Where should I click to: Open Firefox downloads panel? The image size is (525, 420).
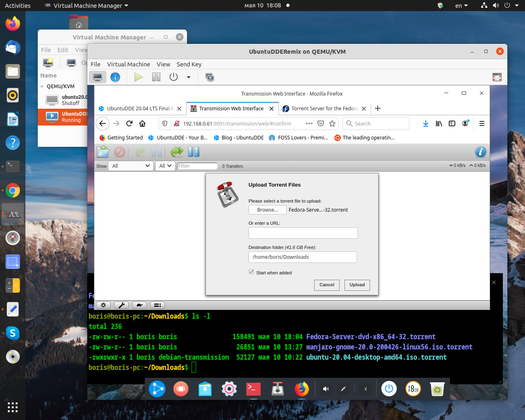click(x=426, y=123)
